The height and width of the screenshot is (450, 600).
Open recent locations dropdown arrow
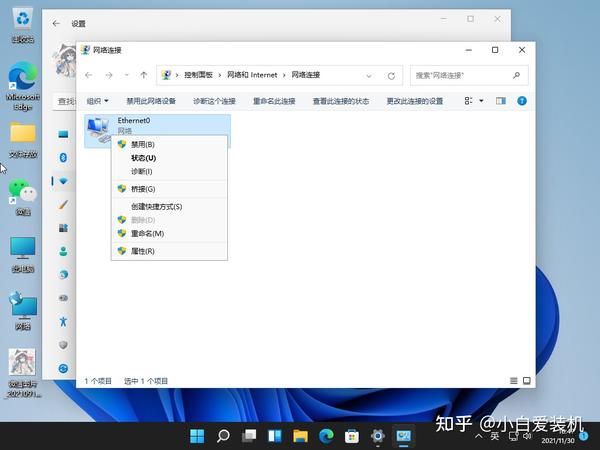coord(127,75)
